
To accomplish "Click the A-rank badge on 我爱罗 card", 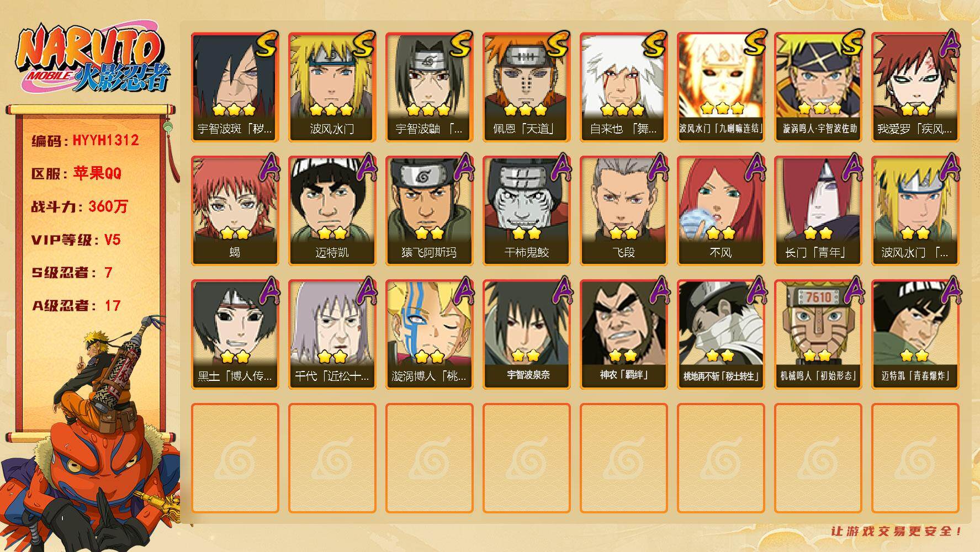I will click(x=950, y=44).
